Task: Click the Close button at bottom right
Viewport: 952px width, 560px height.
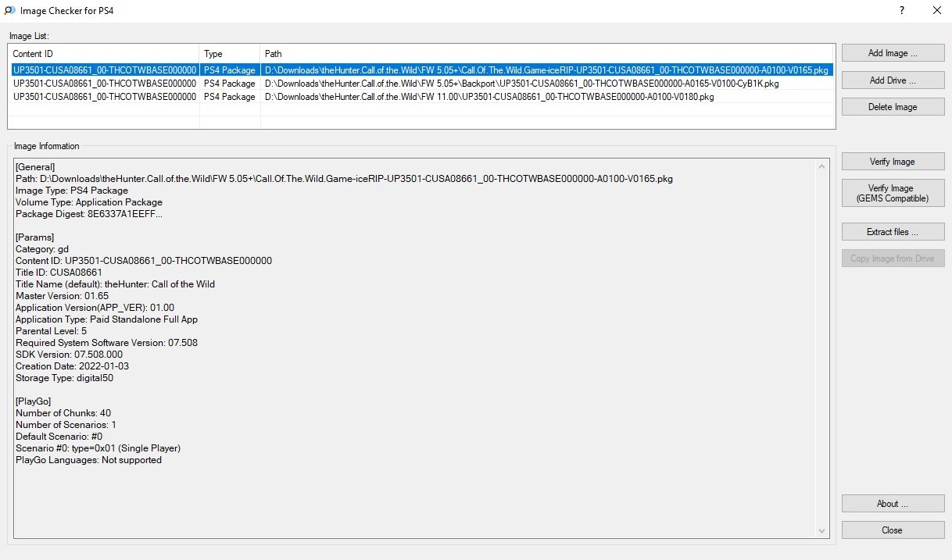Action: pyautogui.click(x=893, y=530)
